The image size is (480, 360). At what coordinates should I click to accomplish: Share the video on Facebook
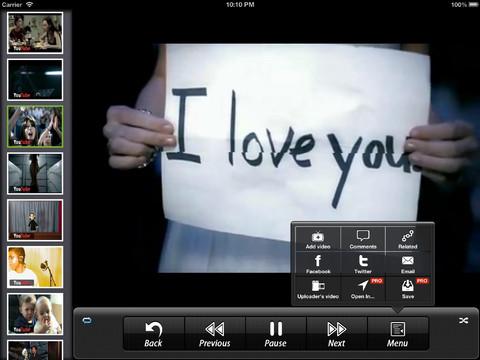pyautogui.click(x=318, y=264)
